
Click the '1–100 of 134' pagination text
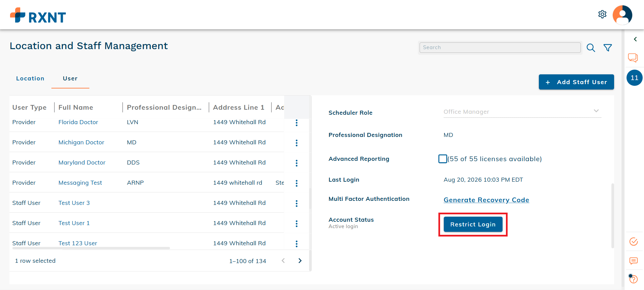pos(248,261)
